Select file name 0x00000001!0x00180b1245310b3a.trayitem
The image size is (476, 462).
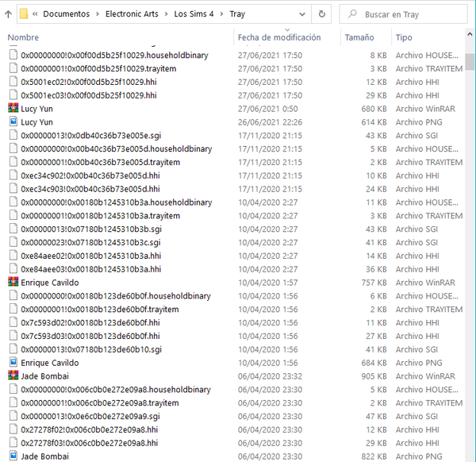[x=100, y=216]
